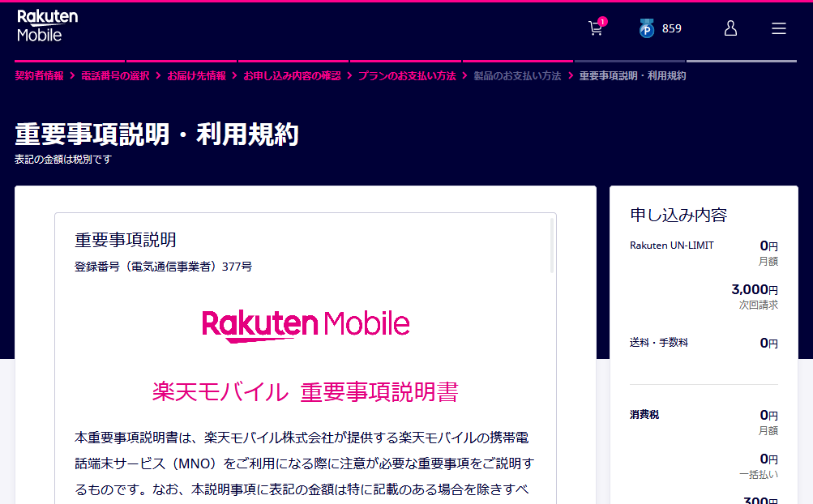The image size is (813, 504).
Task: Open the user account icon
Action: click(x=730, y=28)
